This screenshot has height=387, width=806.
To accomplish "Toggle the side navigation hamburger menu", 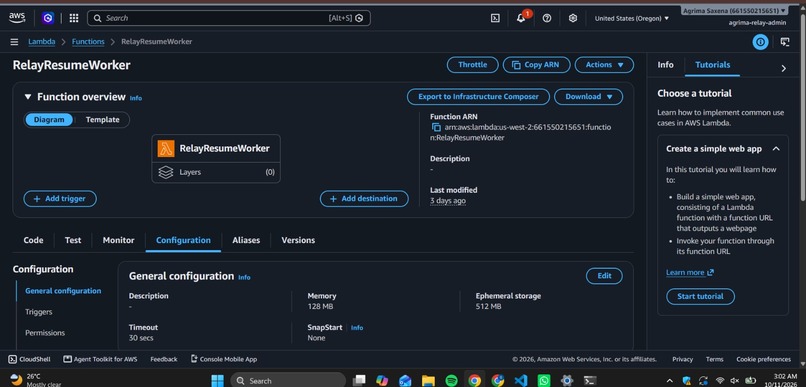I will pyautogui.click(x=14, y=42).
